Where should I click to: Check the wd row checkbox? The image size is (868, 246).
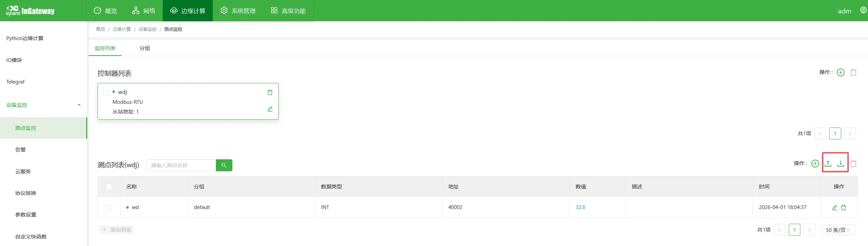(109, 207)
